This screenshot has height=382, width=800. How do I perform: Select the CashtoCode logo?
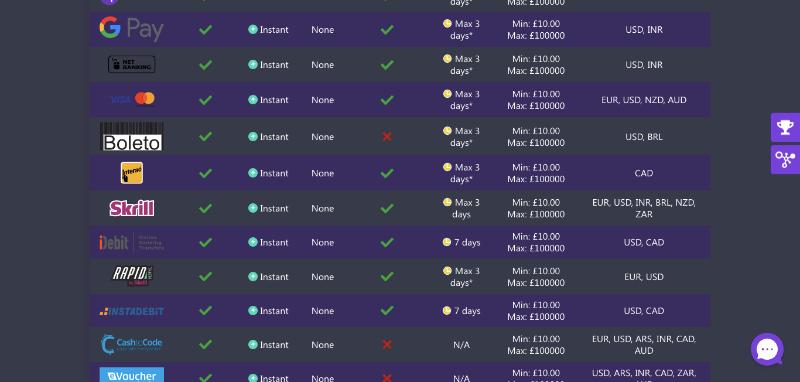coord(132,344)
